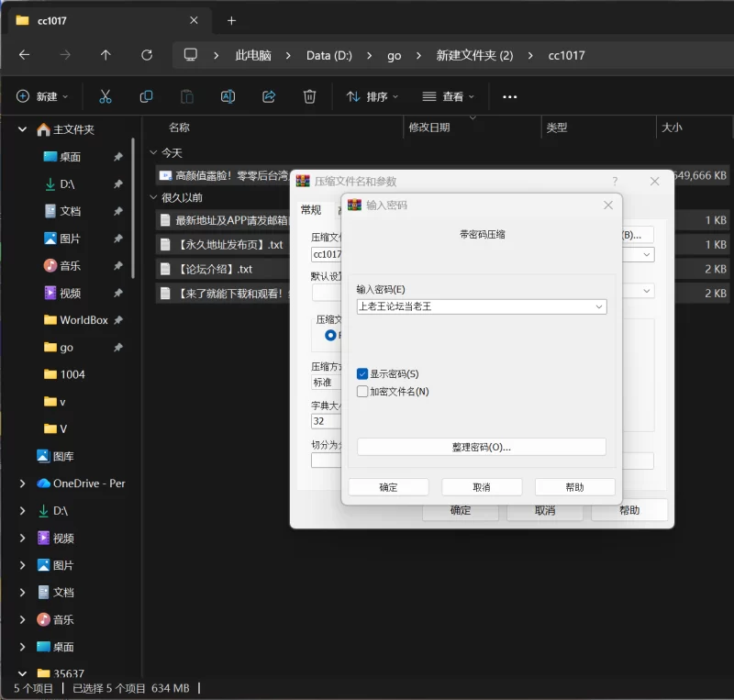Select the 常规 tab in archive dialog
The width and height of the screenshot is (734, 700).
(311, 210)
